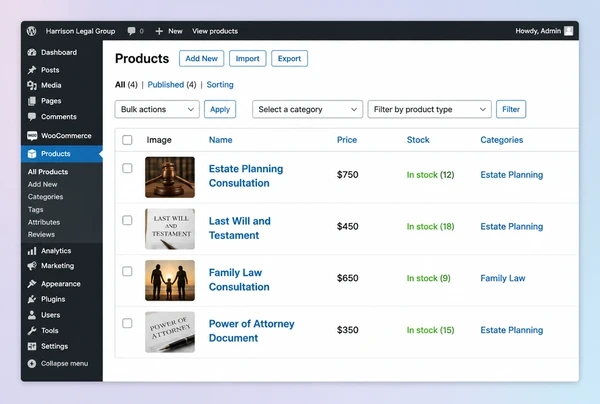Open the Tags submenu item
This screenshot has width=600, height=404.
click(x=35, y=210)
